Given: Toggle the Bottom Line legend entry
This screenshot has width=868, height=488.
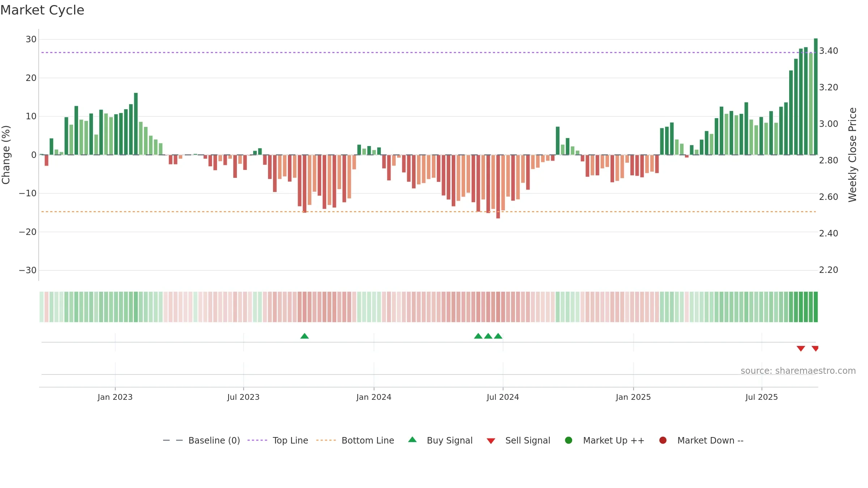Looking at the screenshot, I should (355, 440).
